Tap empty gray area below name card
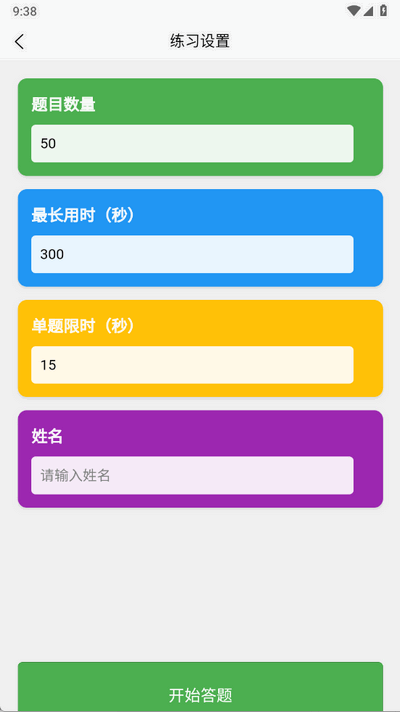Viewport: 400px width, 712px height. point(200,585)
